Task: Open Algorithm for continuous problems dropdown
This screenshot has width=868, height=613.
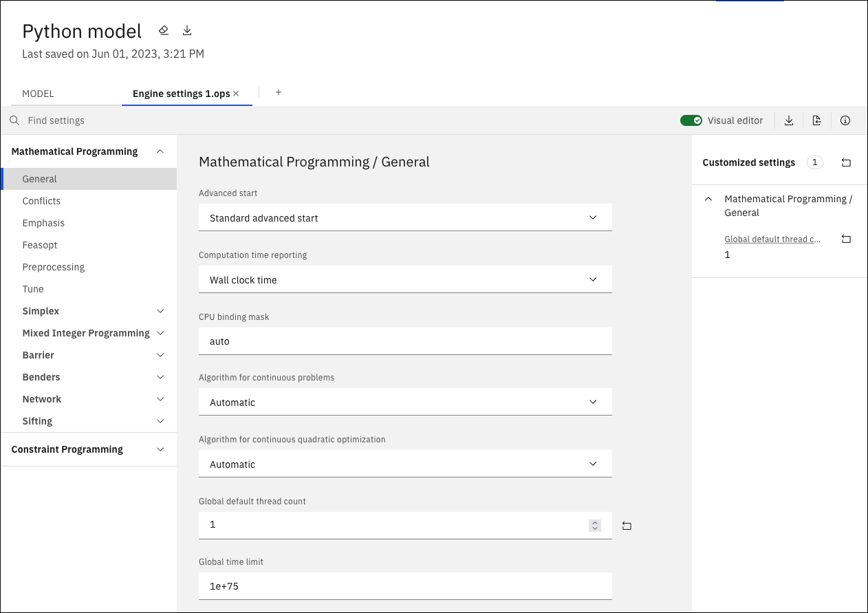Action: point(405,402)
